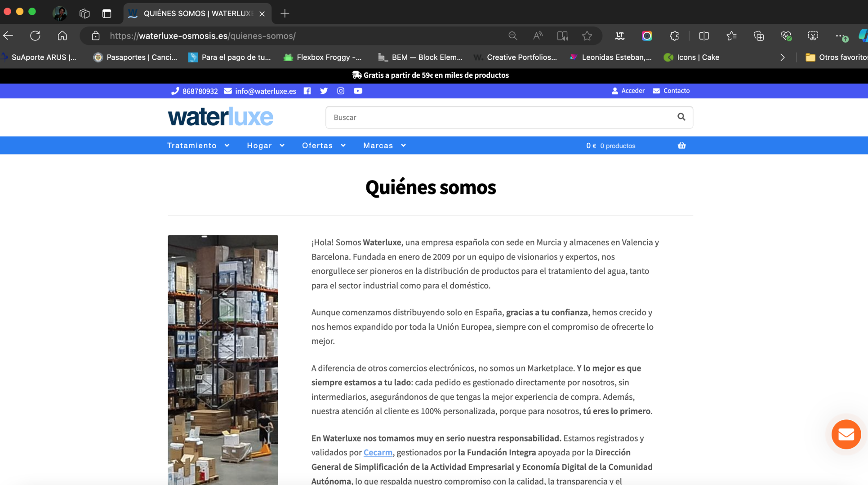This screenshot has width=868, height=485.
Task: Open the warehouse photo
Action: click(x=223, y=360)
